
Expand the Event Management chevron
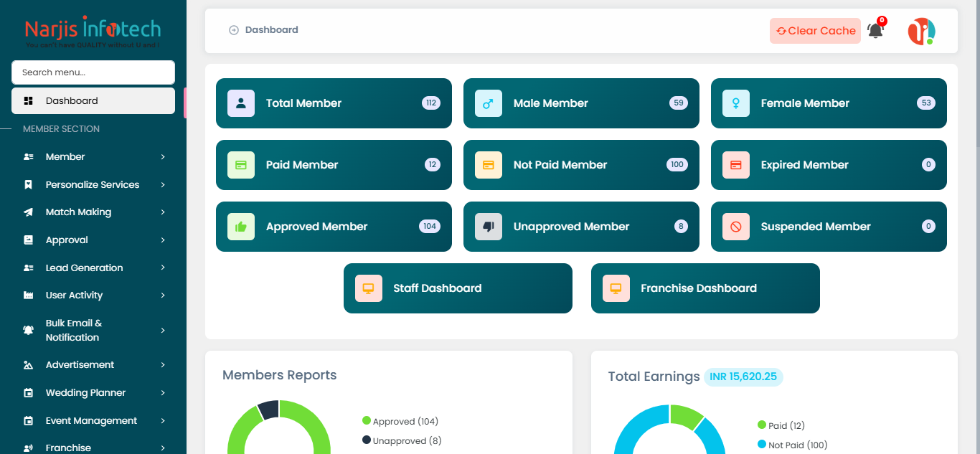(x=163, y=421)
